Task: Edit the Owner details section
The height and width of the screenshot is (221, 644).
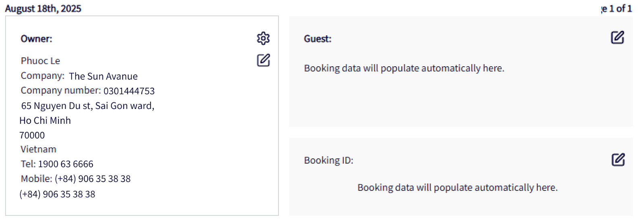Action: point(263,60)
